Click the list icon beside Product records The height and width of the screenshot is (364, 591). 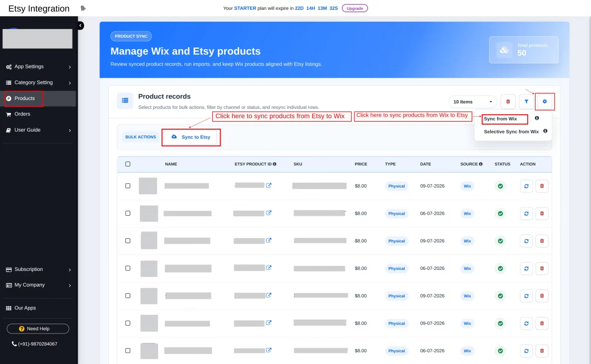coord(125,100)
